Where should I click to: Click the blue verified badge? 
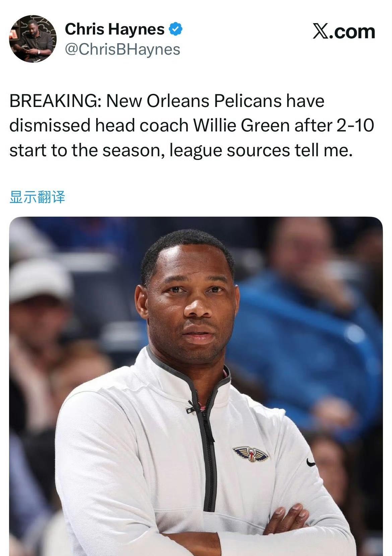click(176, 29)
